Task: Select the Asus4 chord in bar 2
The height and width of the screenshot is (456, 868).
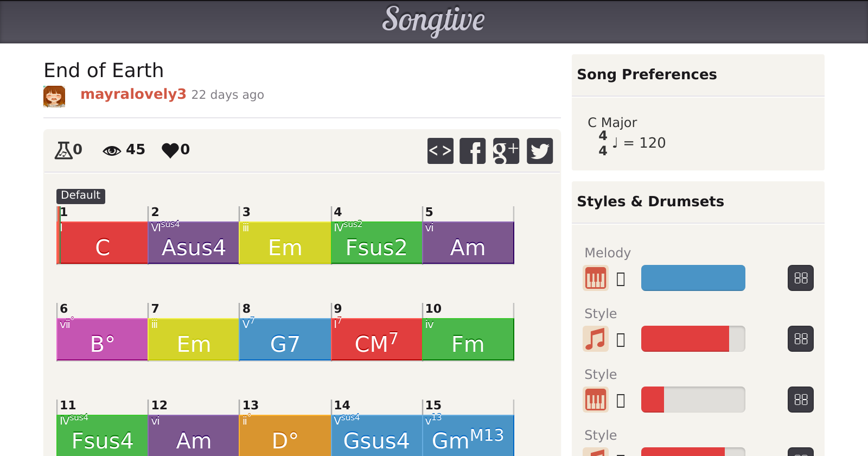Action: tap(193, 248)
